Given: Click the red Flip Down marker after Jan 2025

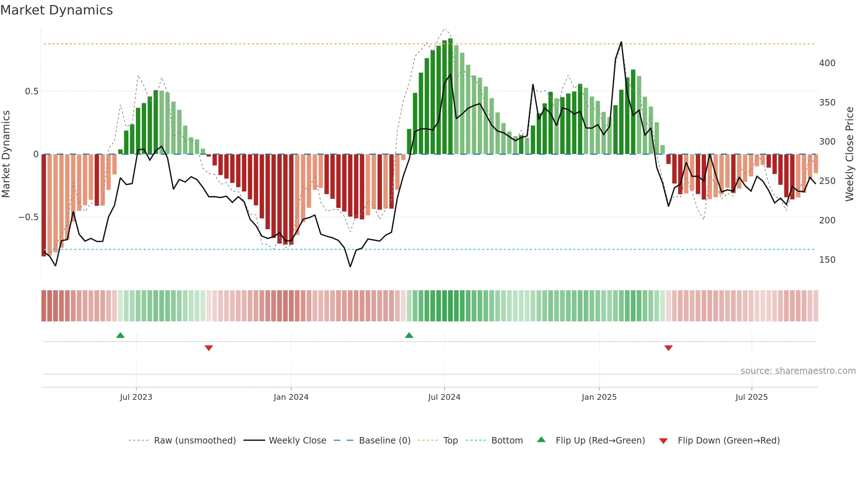Looking at the screenshot, I should pyautogui.click(x=668, y=348).
